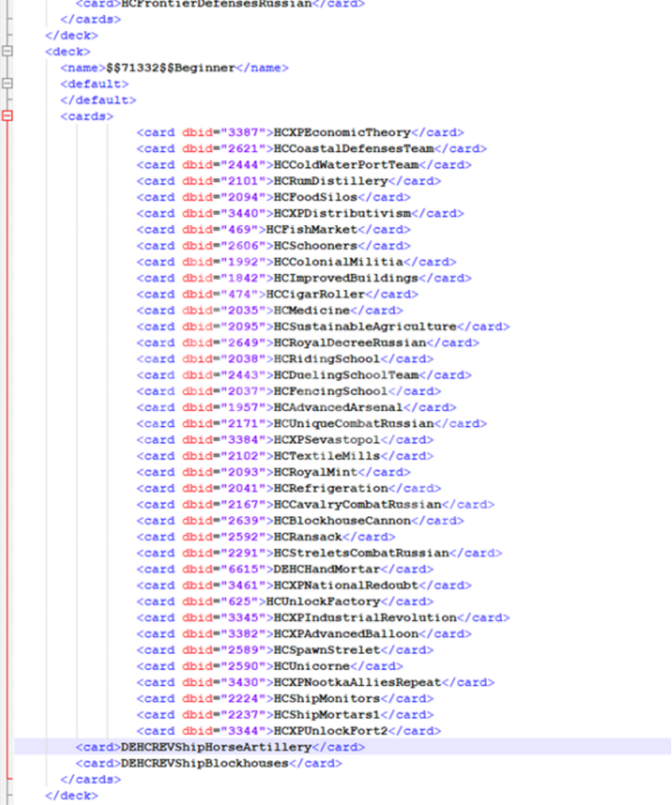Click the HCXPAdvancedBalloon card line
The image size is (672, 805).
tap(304, 634)
